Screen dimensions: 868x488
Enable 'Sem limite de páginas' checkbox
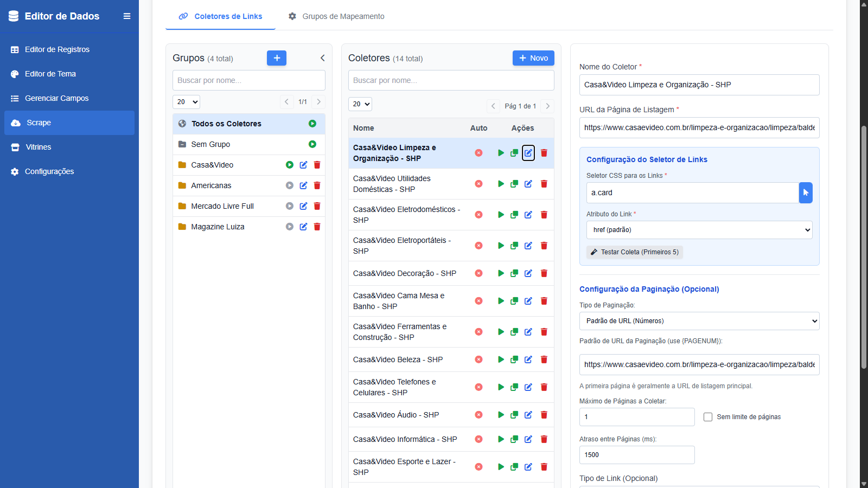[x=708, y=417]
